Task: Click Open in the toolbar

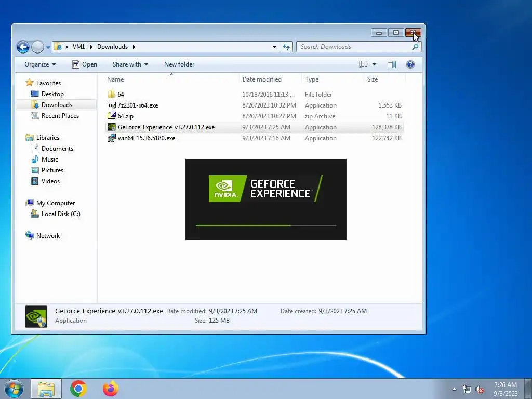Action: (85, 64)
